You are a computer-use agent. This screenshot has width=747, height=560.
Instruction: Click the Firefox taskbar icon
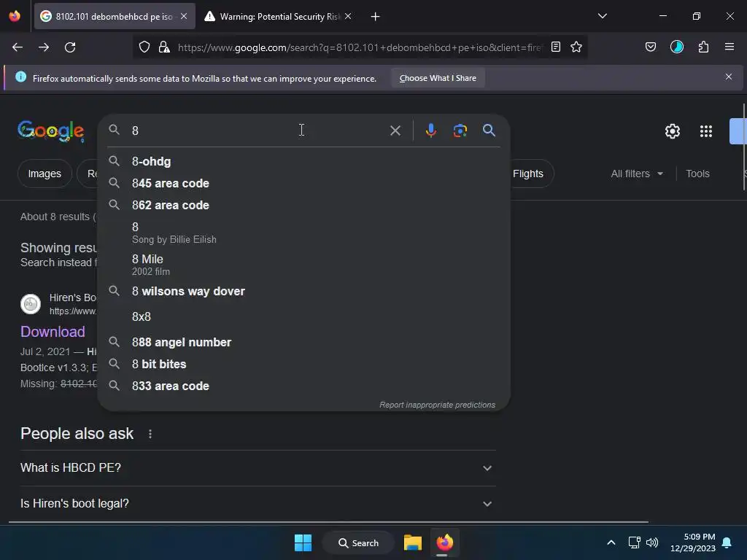444,542
